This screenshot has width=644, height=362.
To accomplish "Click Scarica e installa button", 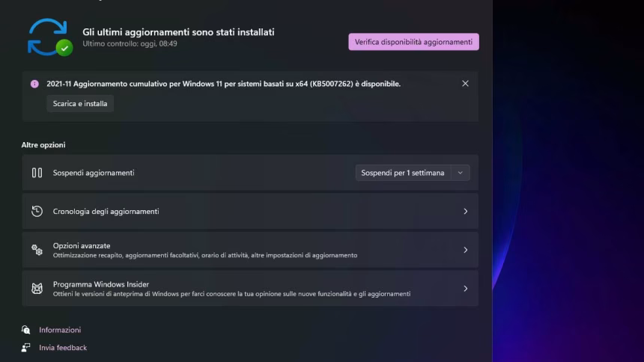I will pyautogui.click(x=80, y=103).
